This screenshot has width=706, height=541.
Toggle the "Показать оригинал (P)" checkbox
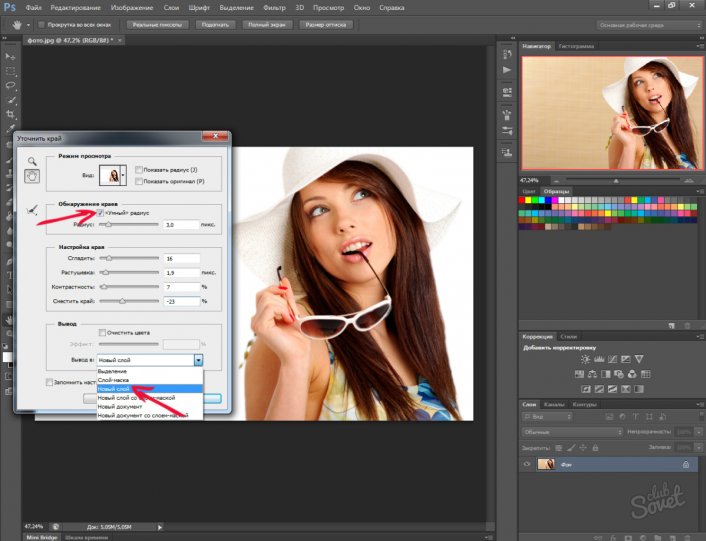[139, 181]
